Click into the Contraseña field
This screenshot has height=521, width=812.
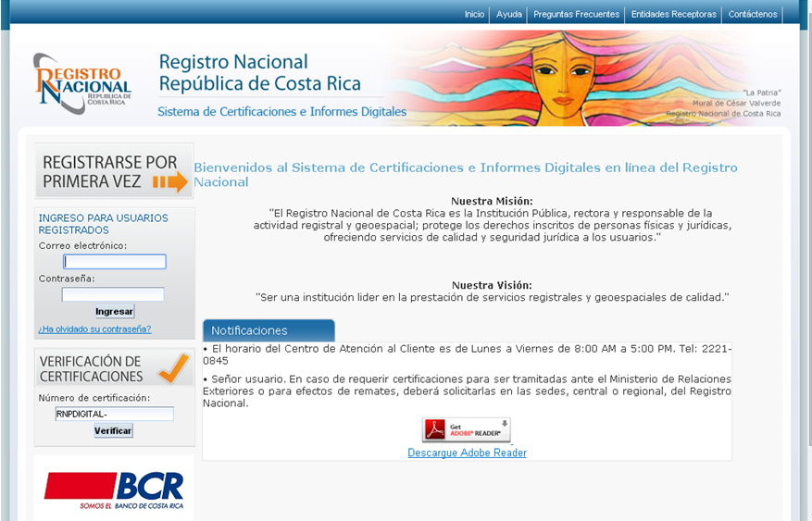(x=113, y=294)
